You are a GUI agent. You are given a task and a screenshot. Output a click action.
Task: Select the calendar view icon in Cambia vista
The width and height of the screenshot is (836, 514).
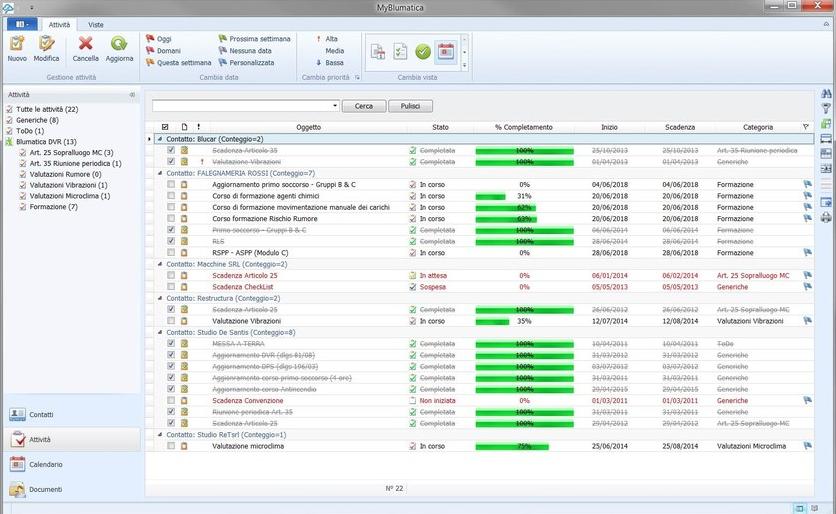click(x=446, y=51)
